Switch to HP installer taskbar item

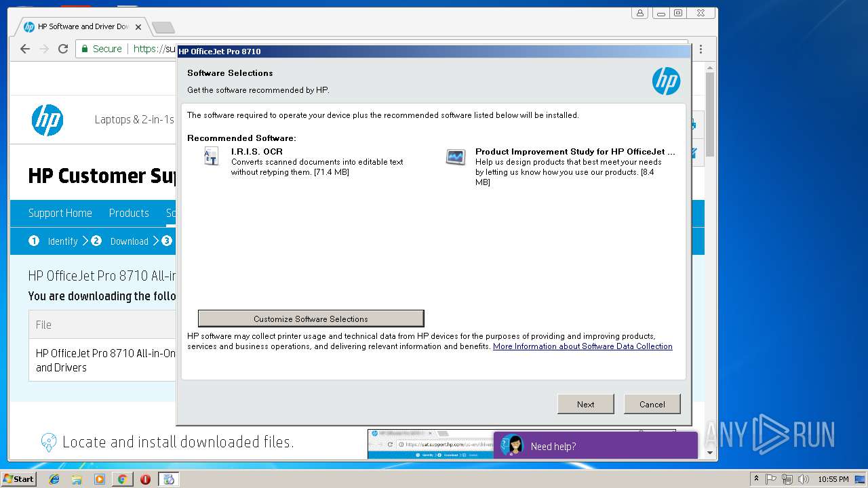169,479
